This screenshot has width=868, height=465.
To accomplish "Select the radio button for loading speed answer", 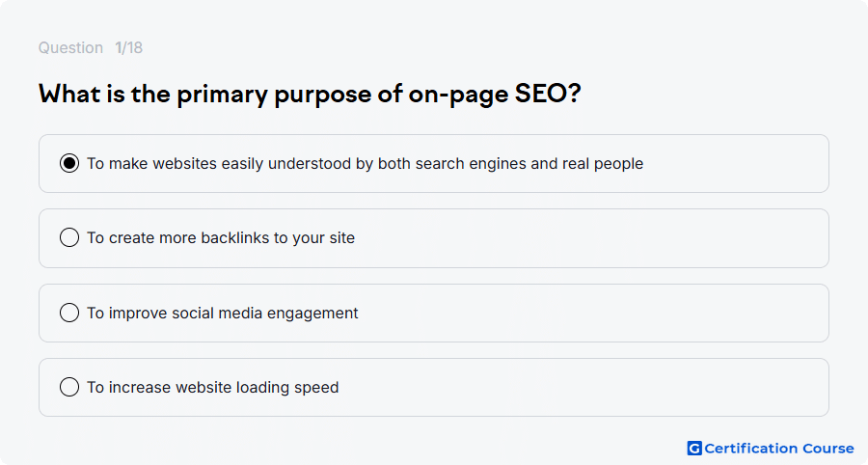I will click(69, 387).
